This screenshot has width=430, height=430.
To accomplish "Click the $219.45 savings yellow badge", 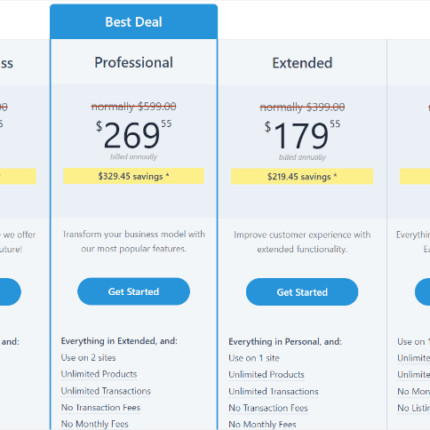I will pos(302,176).
